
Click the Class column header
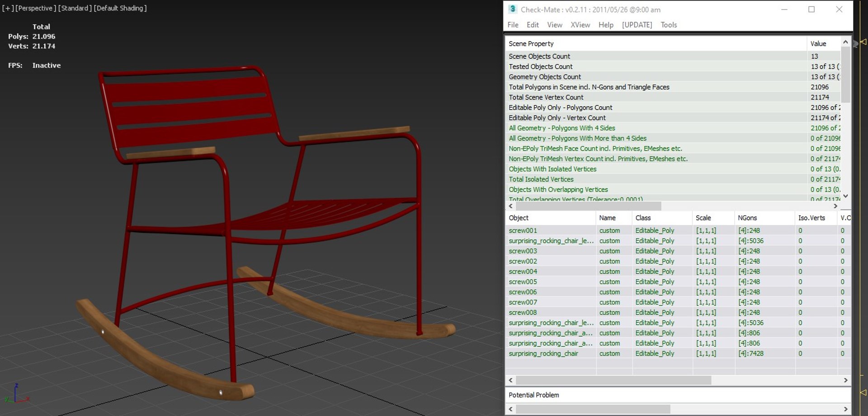point(662,218)
